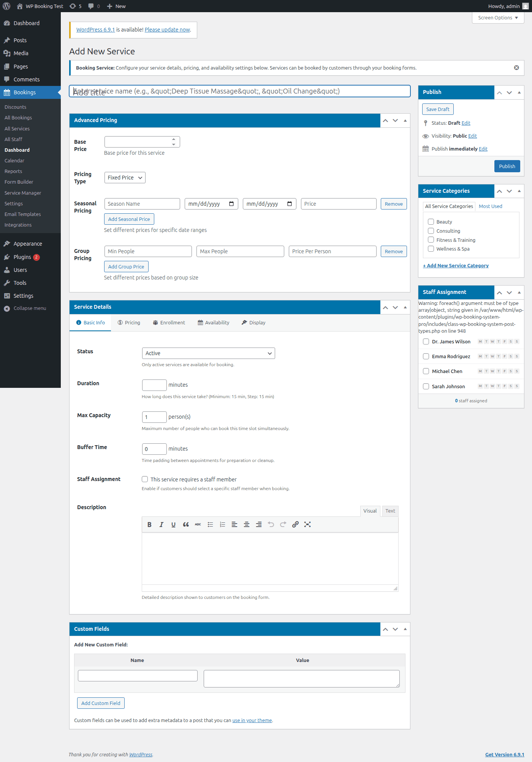Assign Dr. James Wilson as staff

pos(426,341)
